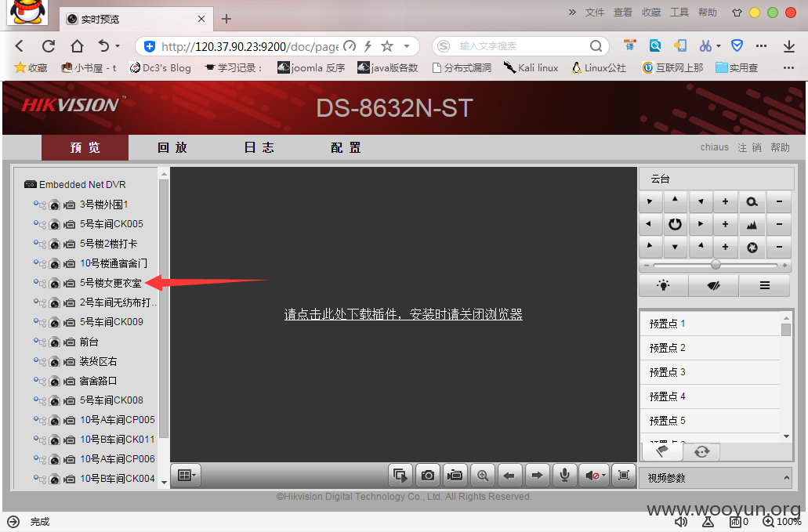This screenshot has width=808, height=532.
Task: Open undo history dropdown arrow
Action: tap(118, 46)
